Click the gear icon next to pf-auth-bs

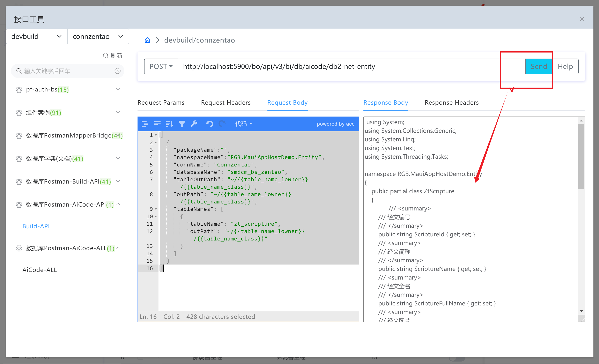19,90
